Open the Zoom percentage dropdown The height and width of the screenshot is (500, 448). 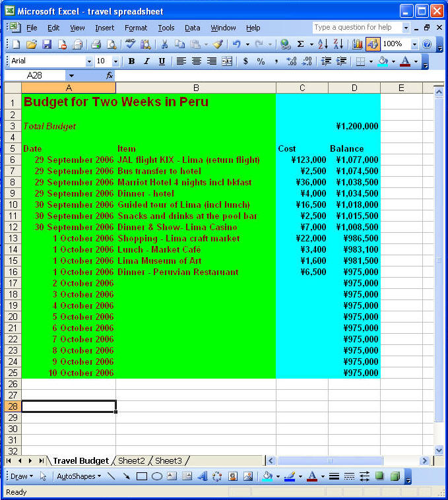[x=414, y=44]
